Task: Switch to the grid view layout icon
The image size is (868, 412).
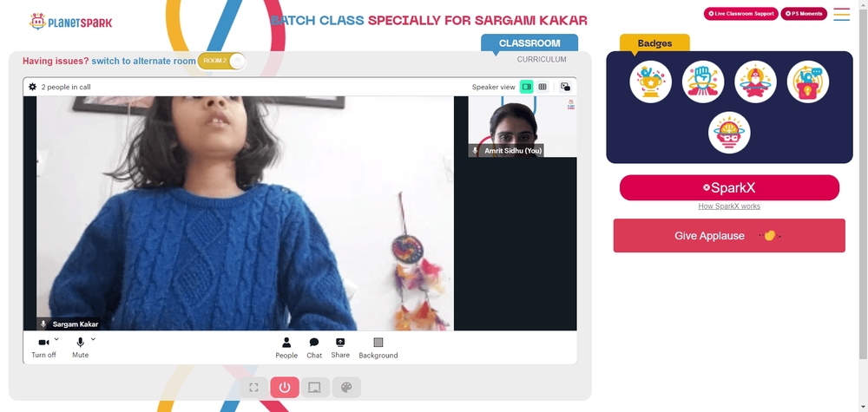Action: [x=542, y=87]
